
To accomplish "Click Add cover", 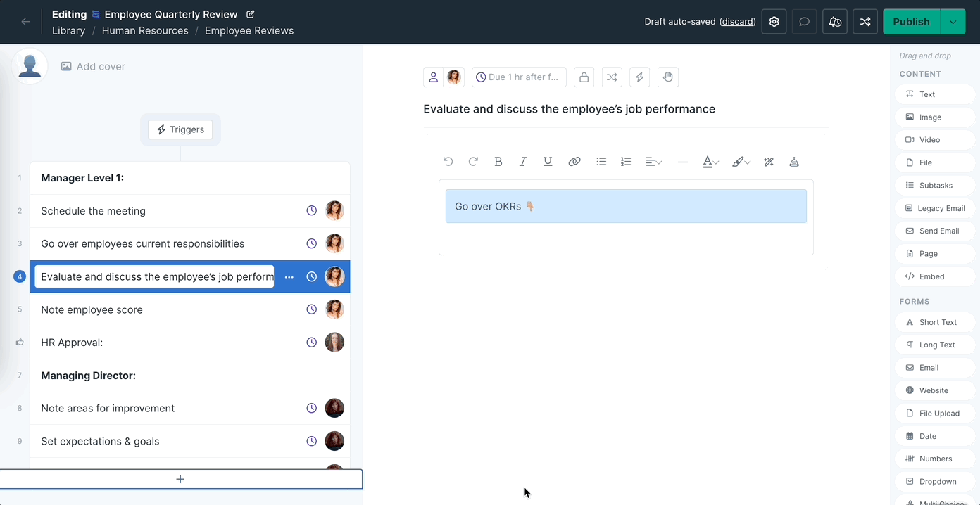I will point(93,66).
